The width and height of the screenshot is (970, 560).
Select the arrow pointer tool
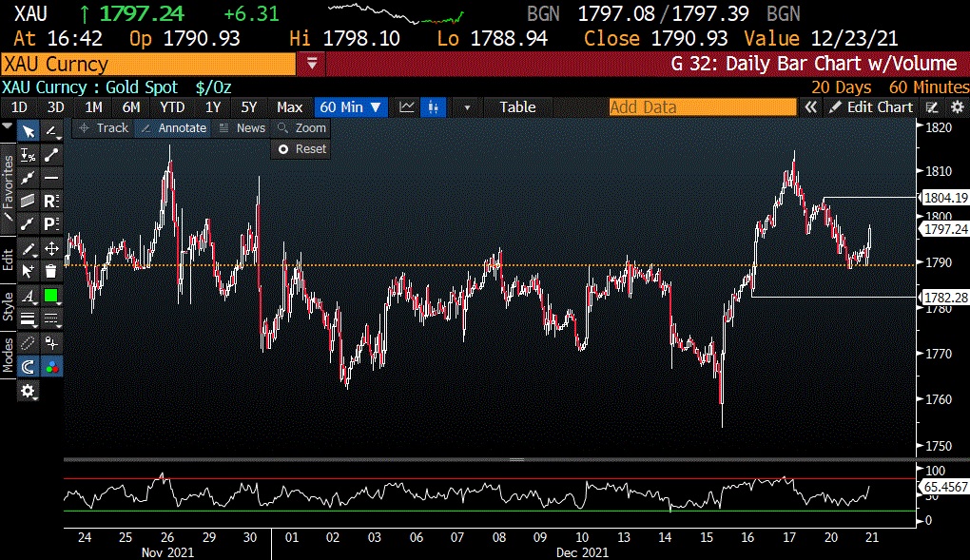point(29,131)
